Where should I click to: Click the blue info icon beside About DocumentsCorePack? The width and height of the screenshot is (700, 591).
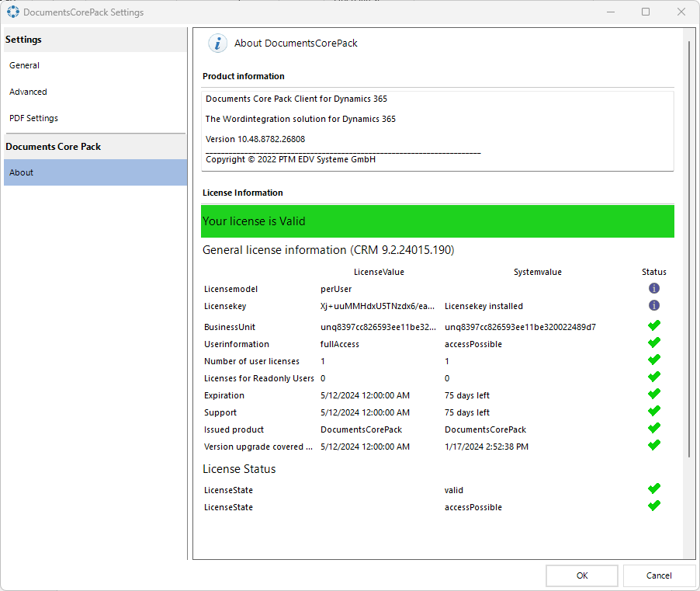click(217, 43)
